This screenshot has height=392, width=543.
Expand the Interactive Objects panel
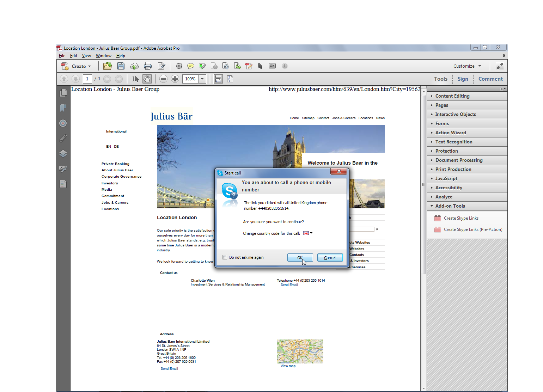(x=467, y=114)
